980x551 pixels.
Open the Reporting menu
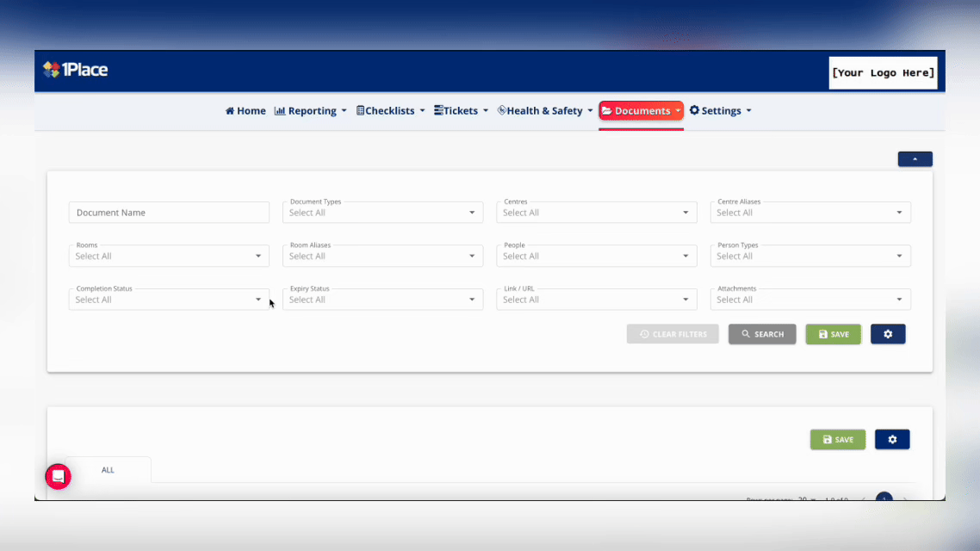310,111
